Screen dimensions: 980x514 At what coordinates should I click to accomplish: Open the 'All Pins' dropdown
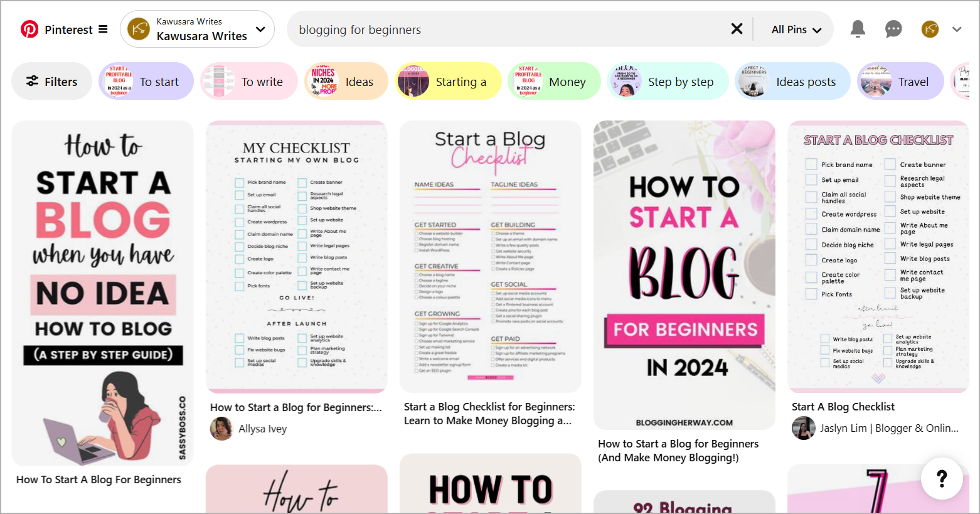795,28
